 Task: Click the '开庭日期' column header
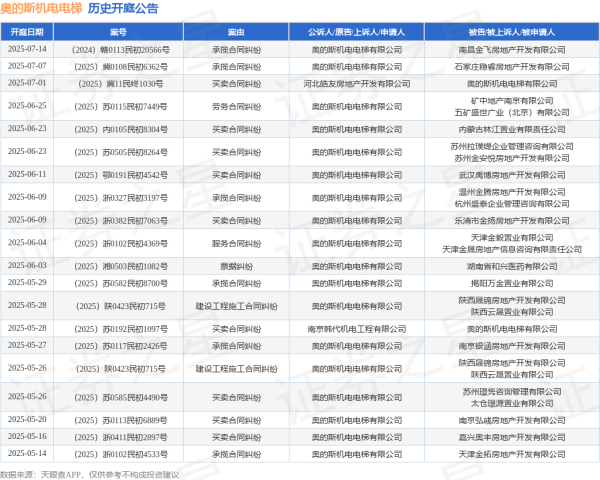point(27,32)
